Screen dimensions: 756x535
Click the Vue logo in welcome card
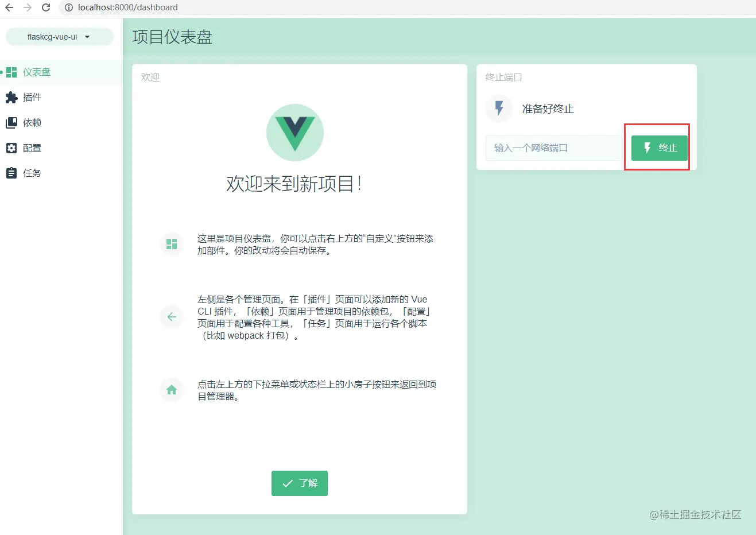point(295,133)
